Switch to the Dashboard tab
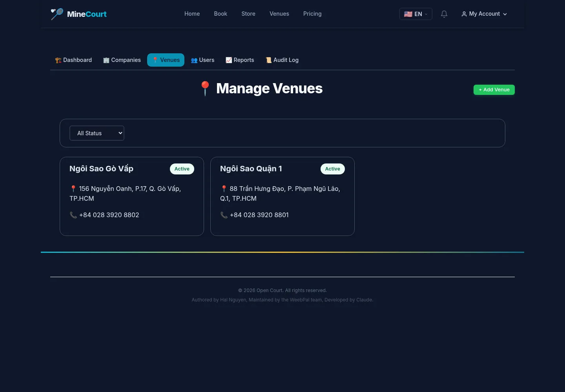The height and width of the screenshot is (392, 565). pyautogui.click(x=73, y=60)
